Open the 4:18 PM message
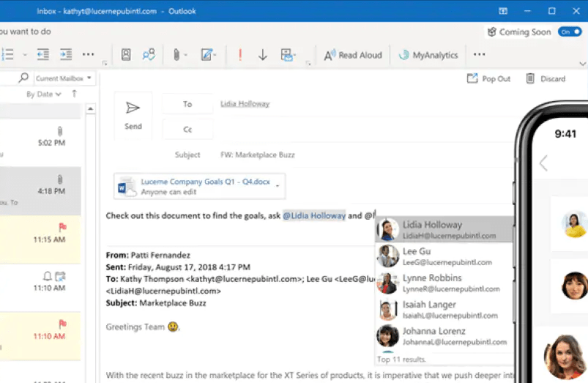The height and width of the screenshot is (383, 588). [40, 191]
